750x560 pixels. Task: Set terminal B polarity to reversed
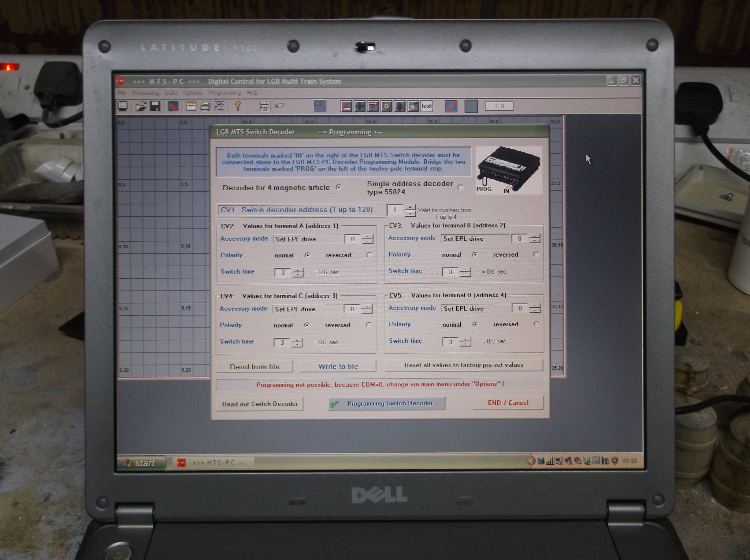536,254
